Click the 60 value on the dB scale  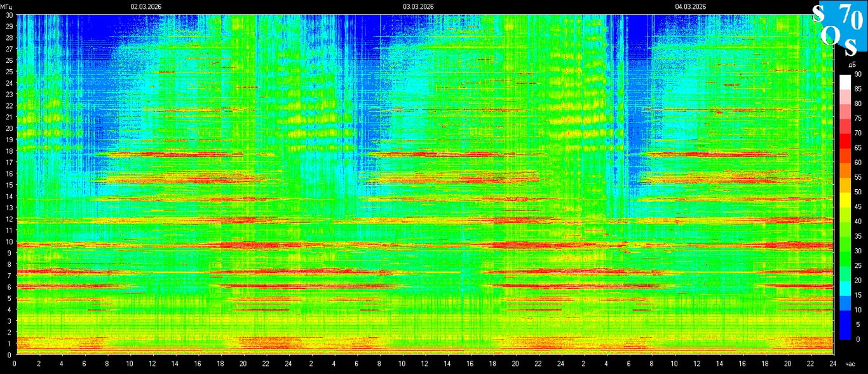point(857,163)
